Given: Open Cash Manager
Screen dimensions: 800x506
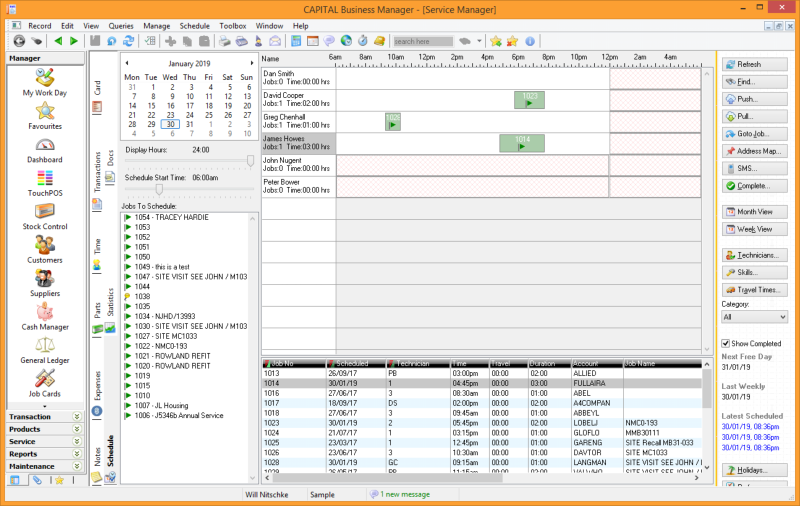Looking at the screenshot, I should click(45, 317).
